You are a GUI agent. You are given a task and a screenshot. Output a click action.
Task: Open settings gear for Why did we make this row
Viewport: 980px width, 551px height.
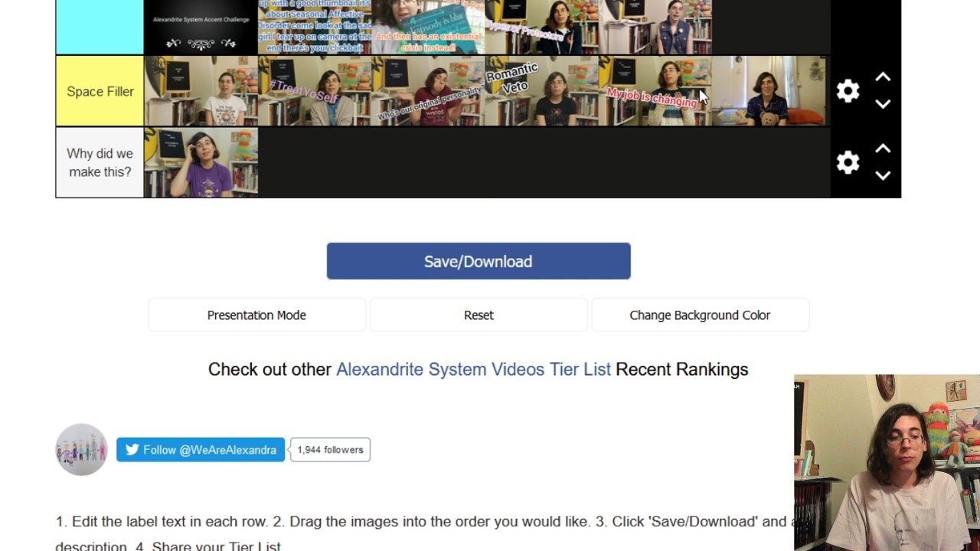click(x=848, y=162)
